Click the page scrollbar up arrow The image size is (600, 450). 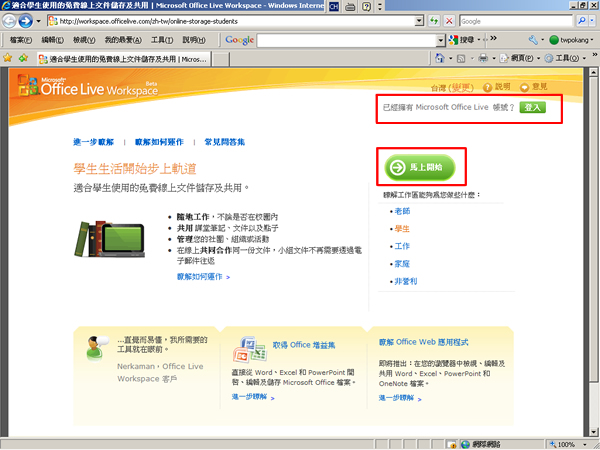593,72
